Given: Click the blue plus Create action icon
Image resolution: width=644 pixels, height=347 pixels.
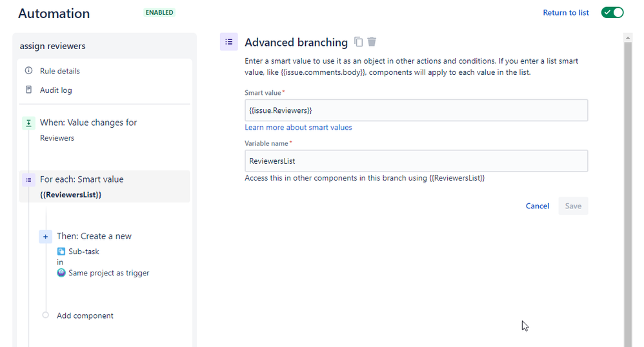Looking at the screenshot, I should tap(46, 237).
